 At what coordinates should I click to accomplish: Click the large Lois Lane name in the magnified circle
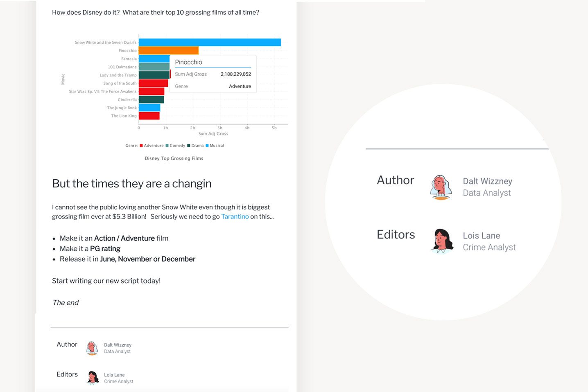(x=482, y=236)
